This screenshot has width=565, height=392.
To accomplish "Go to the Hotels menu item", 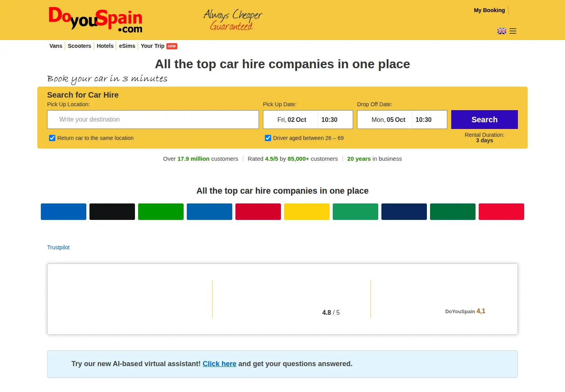I will click(x=105, y=46).
